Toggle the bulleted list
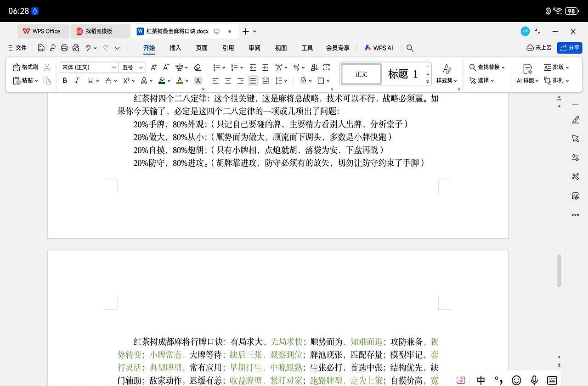The width and height of the screenshot is (588, 386). click(216, 67)
